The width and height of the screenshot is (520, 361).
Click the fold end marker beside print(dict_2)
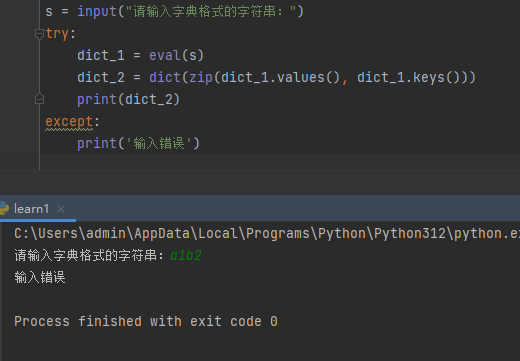39,99
